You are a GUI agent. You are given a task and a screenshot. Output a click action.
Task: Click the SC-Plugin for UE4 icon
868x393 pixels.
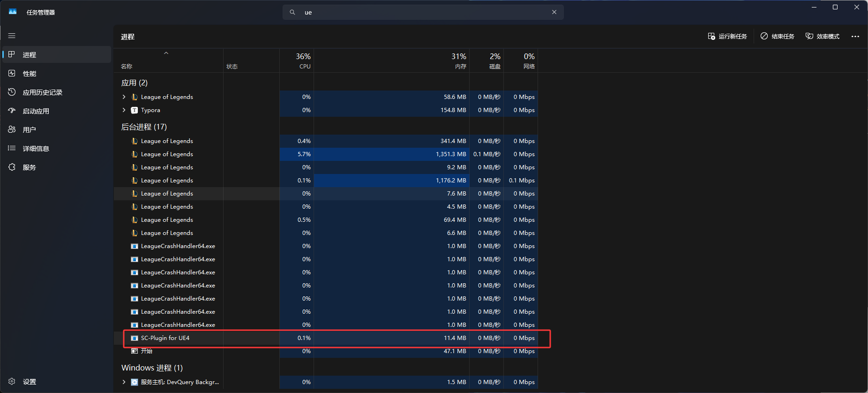click(135, 338)
